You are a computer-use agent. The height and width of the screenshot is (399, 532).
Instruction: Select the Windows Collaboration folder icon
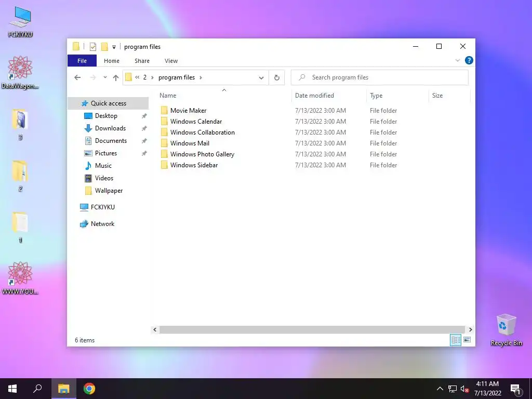point(164,132)
